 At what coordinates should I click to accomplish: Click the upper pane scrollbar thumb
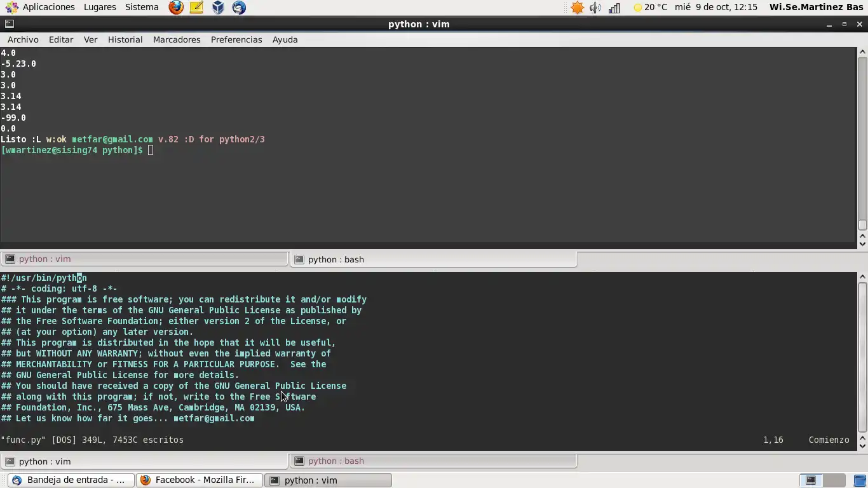pyautogui.click(x=862, y=225)
